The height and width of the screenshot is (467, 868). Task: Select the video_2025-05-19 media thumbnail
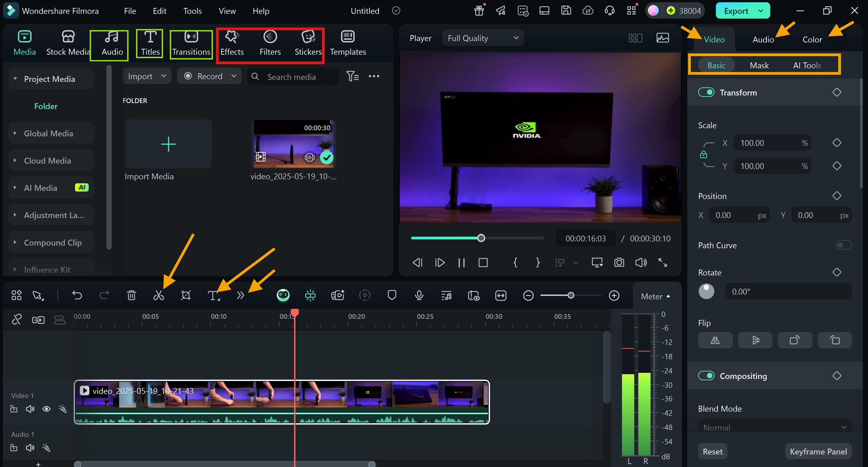pos(293,144)
